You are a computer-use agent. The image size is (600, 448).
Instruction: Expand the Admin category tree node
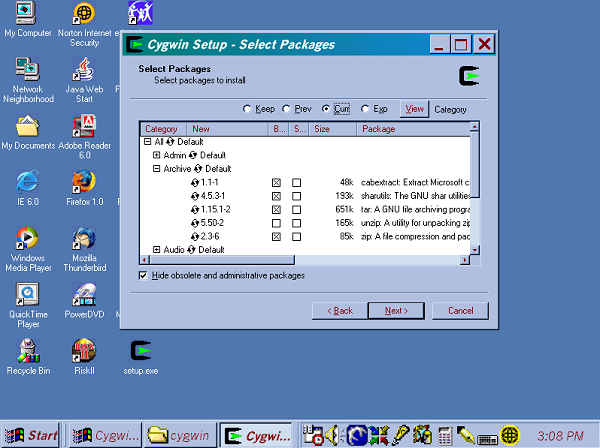156,155
